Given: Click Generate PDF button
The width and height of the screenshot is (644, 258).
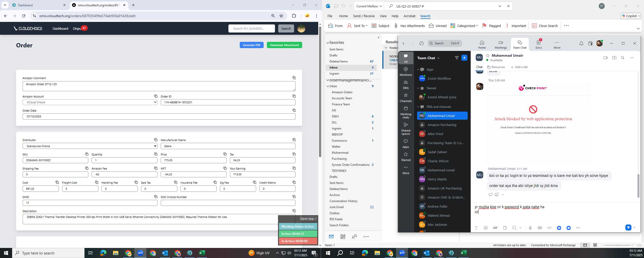Looking at the screenshot, I should pos(252,45).
